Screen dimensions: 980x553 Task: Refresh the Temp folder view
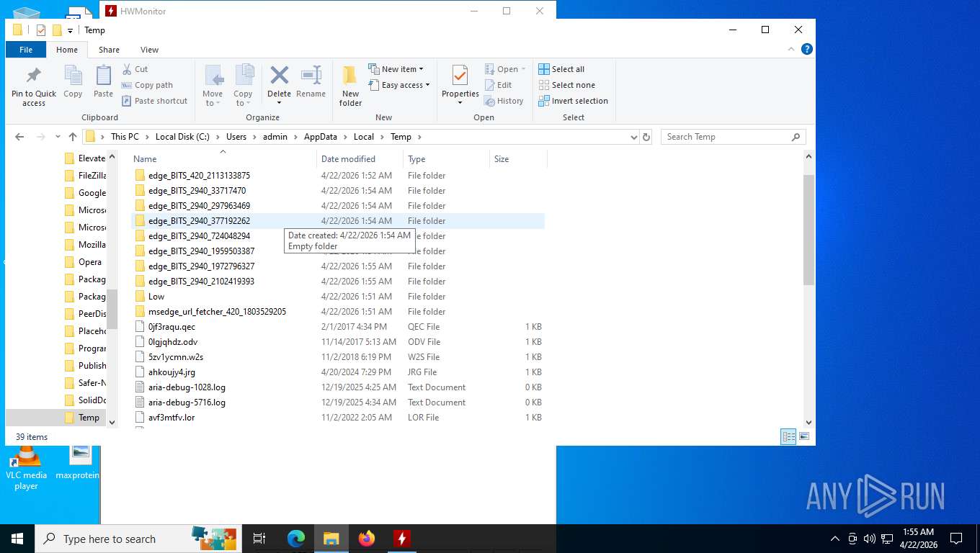pyautogui.click(x=646, y=137)
